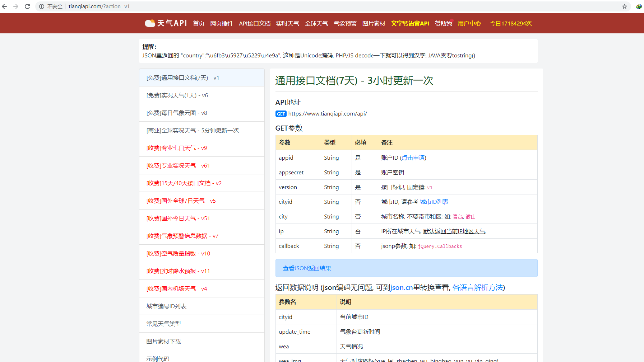Select [商业]全球实况天气 sidebar item
The width and height of the screenshot is (644, 362).
(202, 130)
